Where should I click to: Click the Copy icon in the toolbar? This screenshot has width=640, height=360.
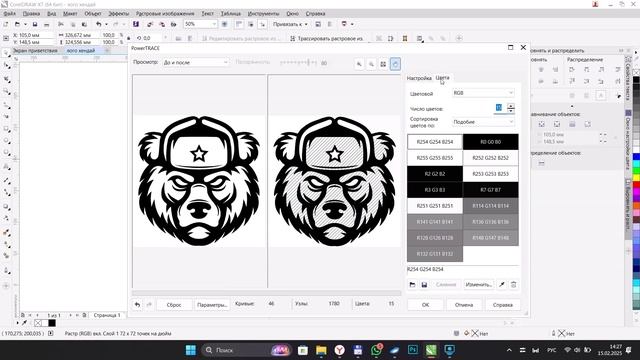point(73,24)
